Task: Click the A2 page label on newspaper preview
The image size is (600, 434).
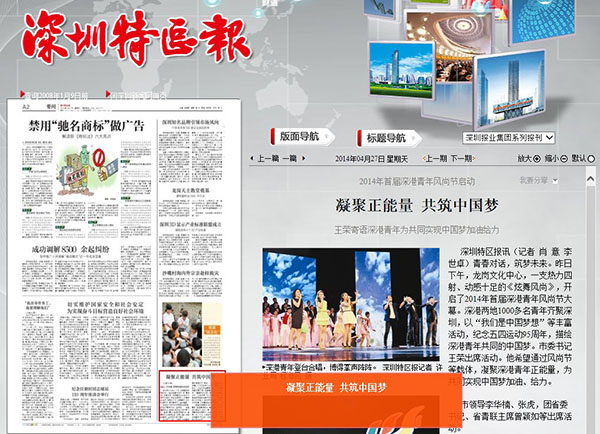Action: (x=26, y=106)
